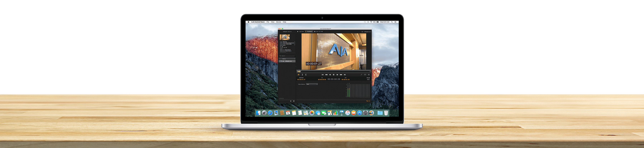The image size is (644, 148).
Task: Open Safari from the Dock
Action: (x=270, y=113)
